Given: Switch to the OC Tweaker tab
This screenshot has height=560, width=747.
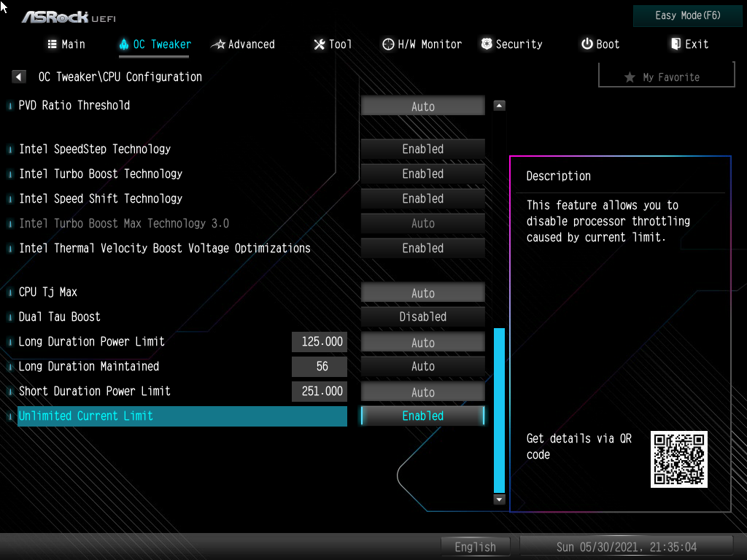Looking at the screenshot, I should (x=155, y=44).
